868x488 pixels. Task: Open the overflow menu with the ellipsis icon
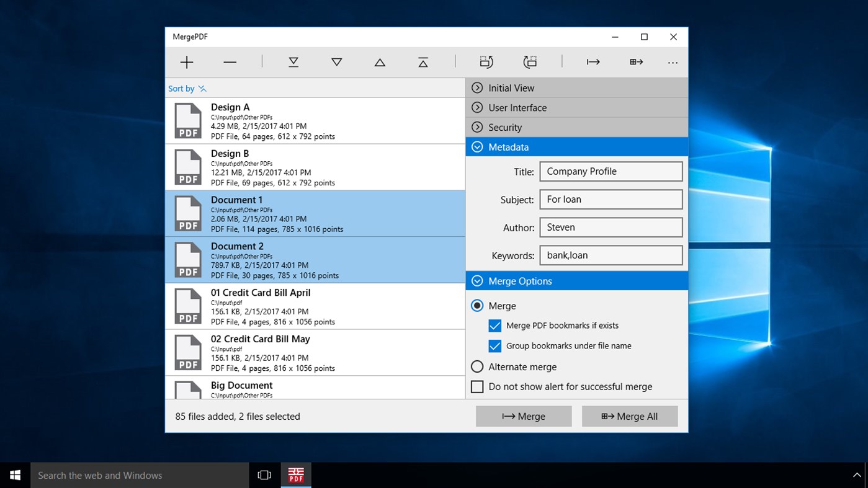pos(673,62)
